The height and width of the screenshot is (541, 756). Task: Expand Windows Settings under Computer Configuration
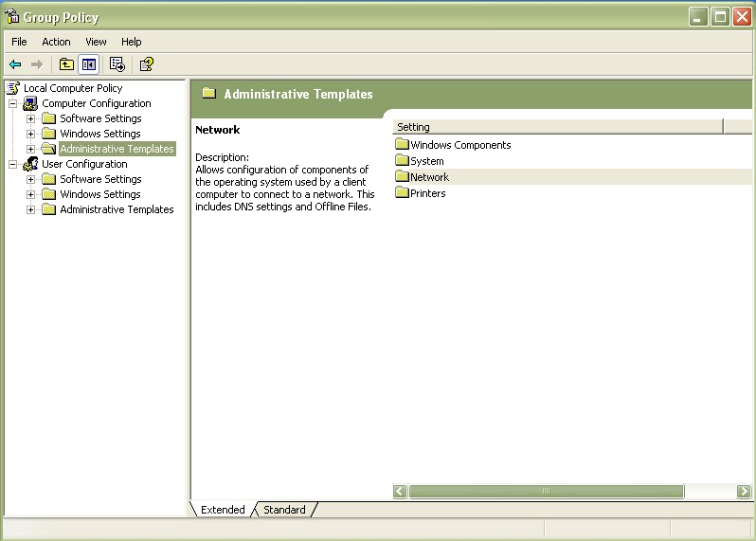pos(30,134)
